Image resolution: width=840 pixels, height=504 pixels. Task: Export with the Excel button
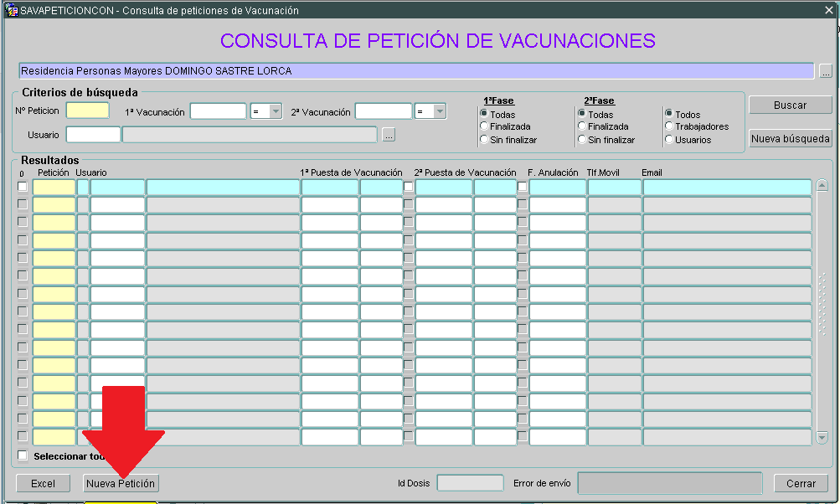tap(43, 484)
